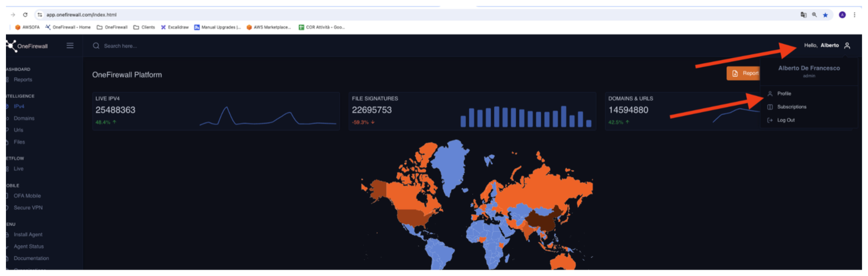Open the COR Attività bookmark
This screenshot has width=868, height=276.
click(x=321, y=27)
